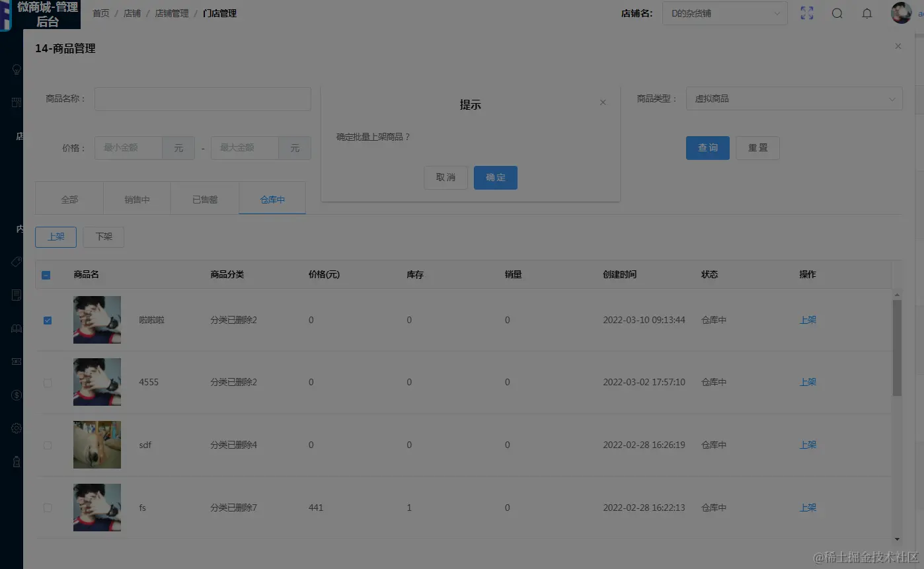Open the notifications bell icon
Viewport: 924px width, 569px height.
tap(867, 13)
